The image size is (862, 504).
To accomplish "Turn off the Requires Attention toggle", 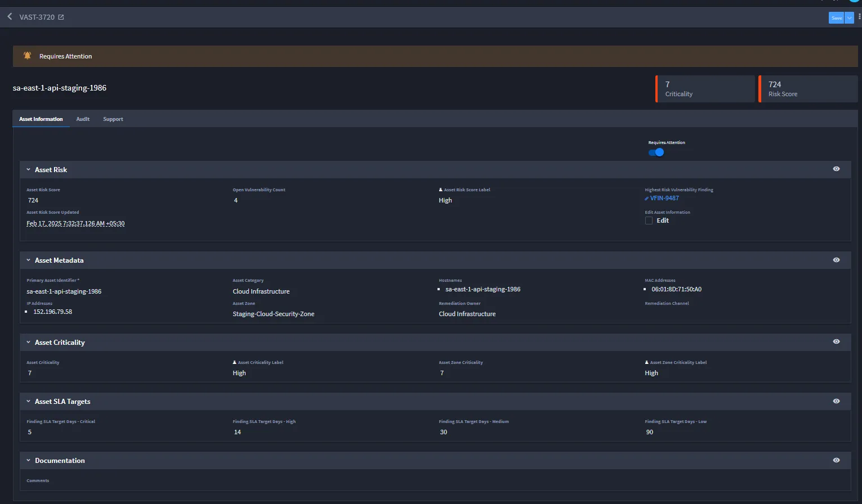I will [x=656, y=152].
